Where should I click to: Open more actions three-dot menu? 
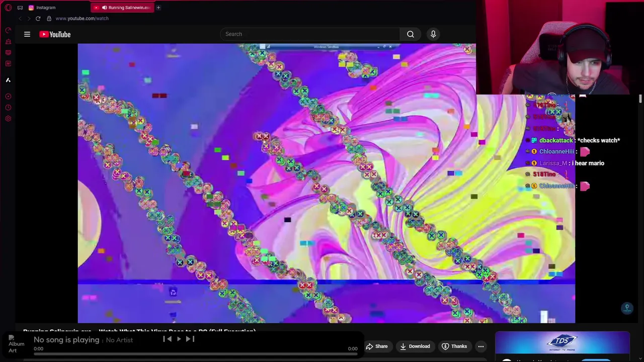tap(481, 346)
